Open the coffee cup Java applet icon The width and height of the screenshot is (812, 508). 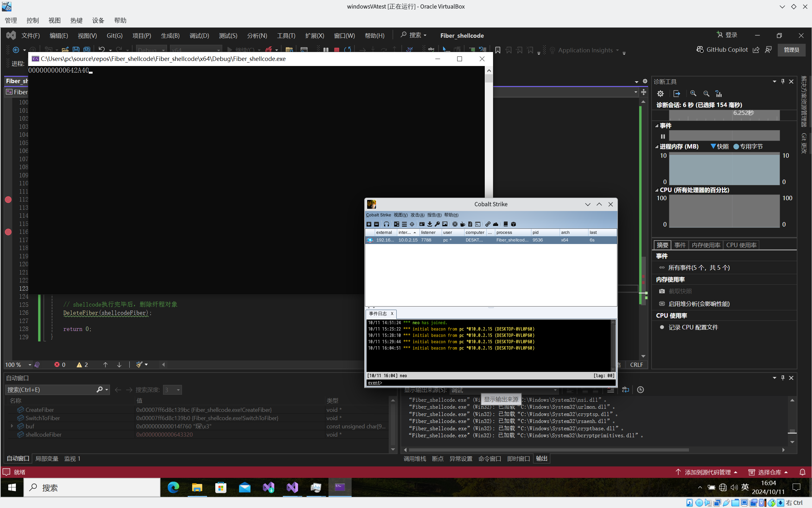tap(463, 224)
